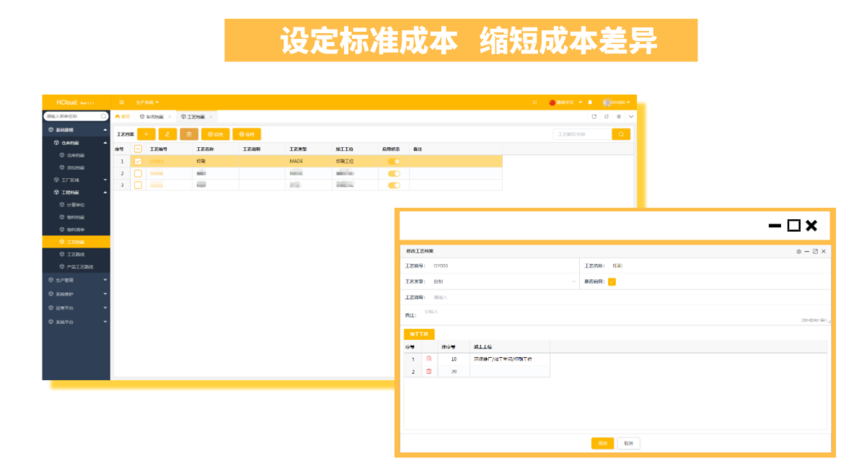859x474 pixels.
Task: Delete row 1 in dialog table
Action: point(429,358)
